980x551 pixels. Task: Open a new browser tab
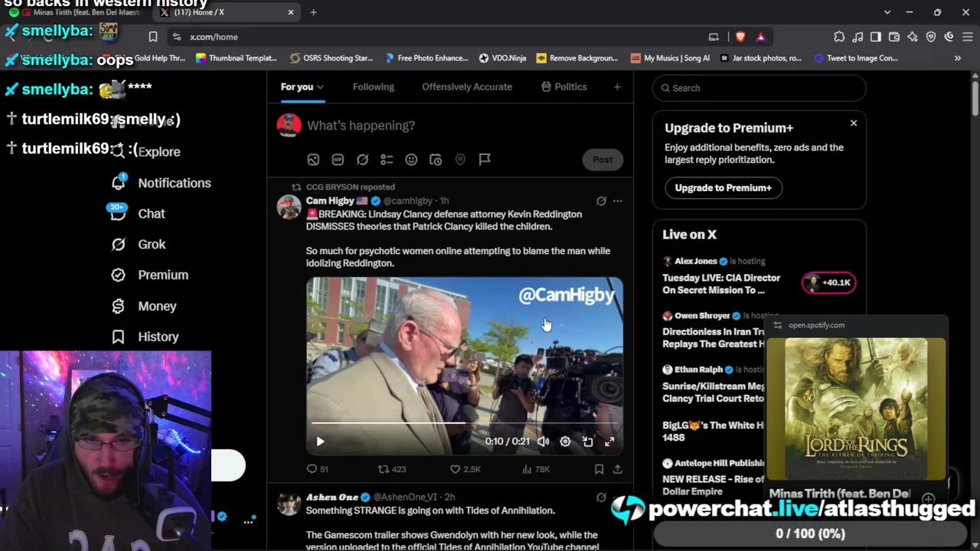click(313, 12)
